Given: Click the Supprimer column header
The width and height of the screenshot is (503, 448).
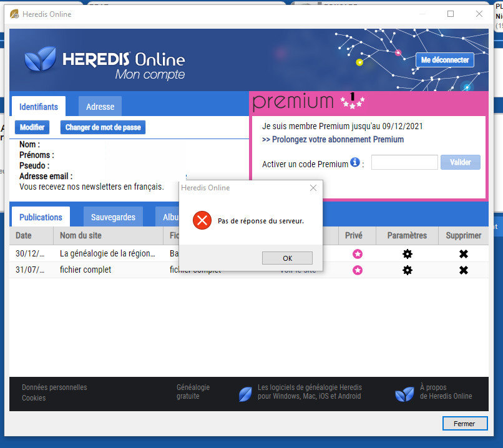Looking at the screenshot, I should coord(463,235).
